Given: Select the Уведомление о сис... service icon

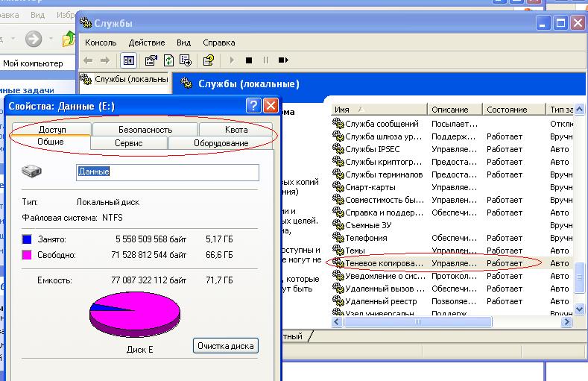Looking at the screenshot, I should [338, 275].
